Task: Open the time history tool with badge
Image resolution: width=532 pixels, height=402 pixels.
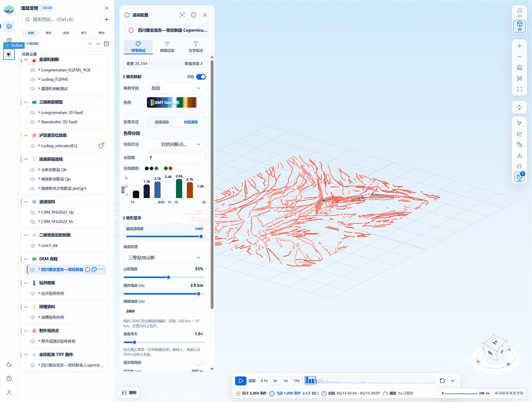Action: click(519, 177)
